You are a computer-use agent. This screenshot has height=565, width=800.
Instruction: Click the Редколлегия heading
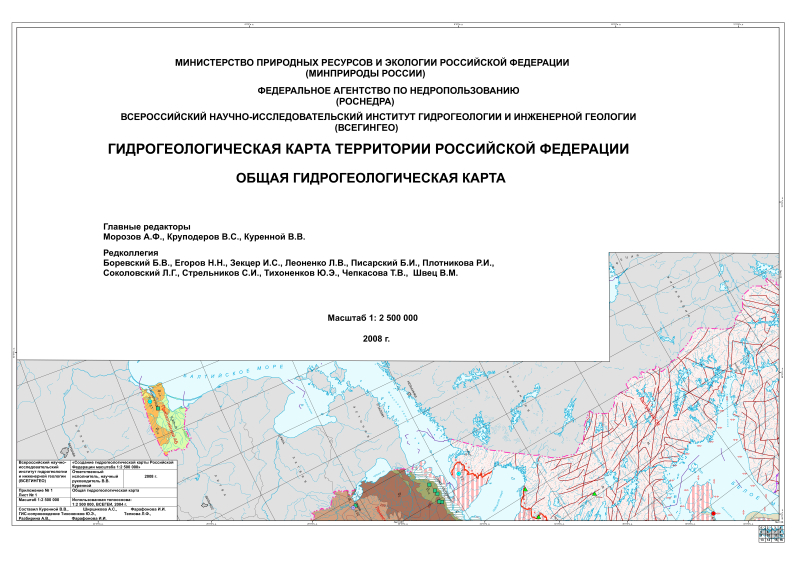(x=137, y=254)
